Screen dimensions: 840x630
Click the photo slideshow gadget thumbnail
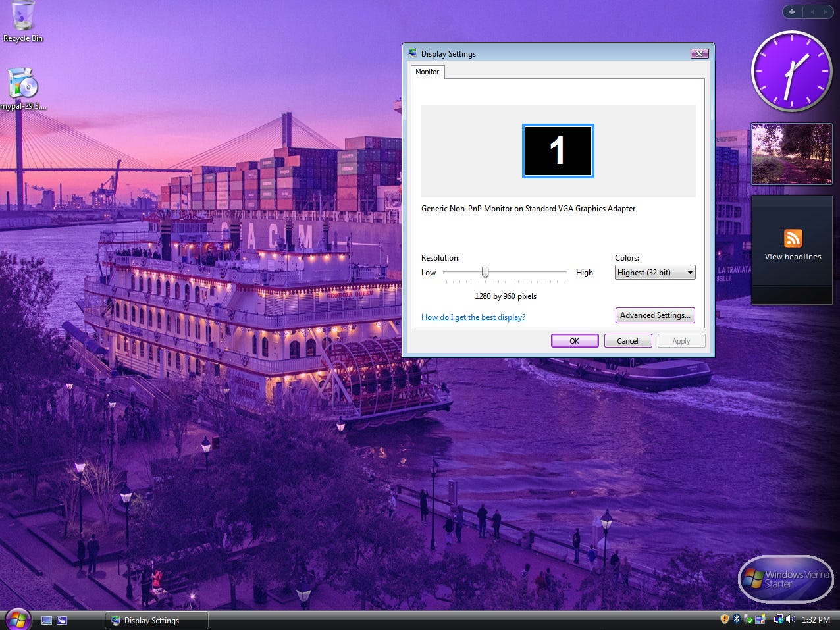[x=791, y=153]
